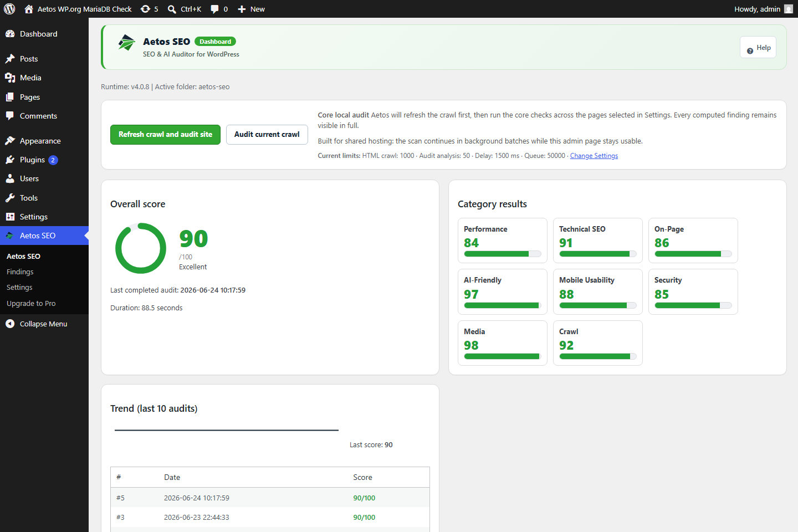Click the Plugins update count badge 2
Image resolution: width=798 pixels, height=532 pixels.
tap(53, 160)
